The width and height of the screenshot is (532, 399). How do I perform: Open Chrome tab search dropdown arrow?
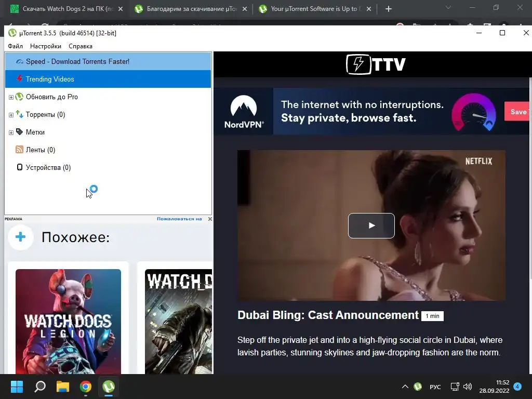(x=448, y=7)
